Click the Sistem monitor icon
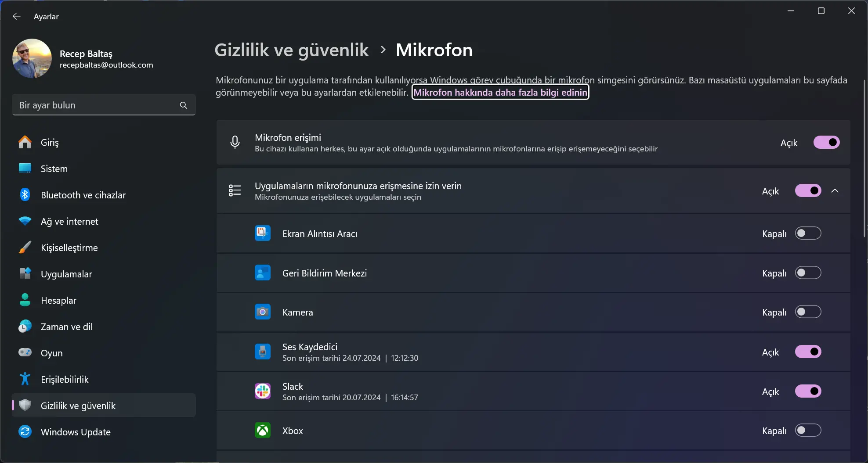The height and width of the screenshot is (463, 868). [x=25, y=169]
